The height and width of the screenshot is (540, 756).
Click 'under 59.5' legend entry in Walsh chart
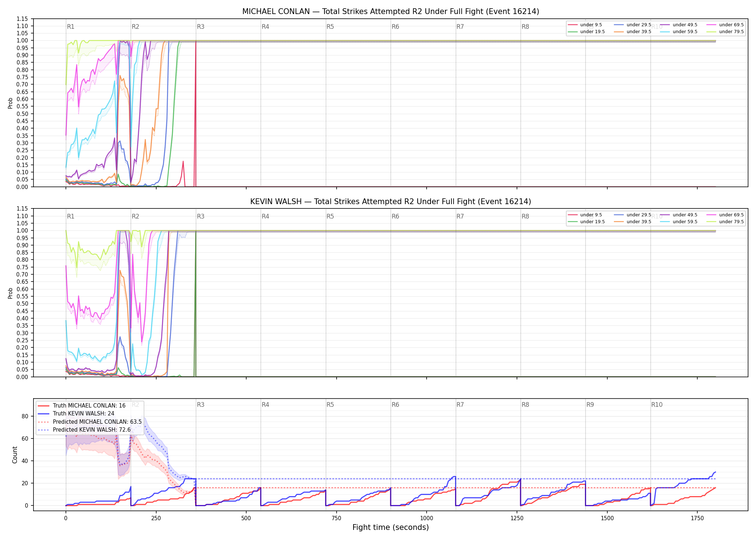(x=679, y=222)
